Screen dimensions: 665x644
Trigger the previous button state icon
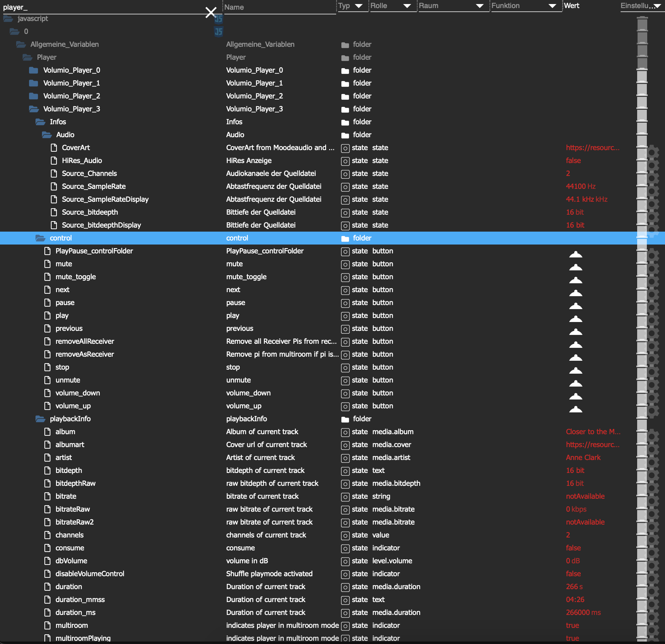[575, 332]
